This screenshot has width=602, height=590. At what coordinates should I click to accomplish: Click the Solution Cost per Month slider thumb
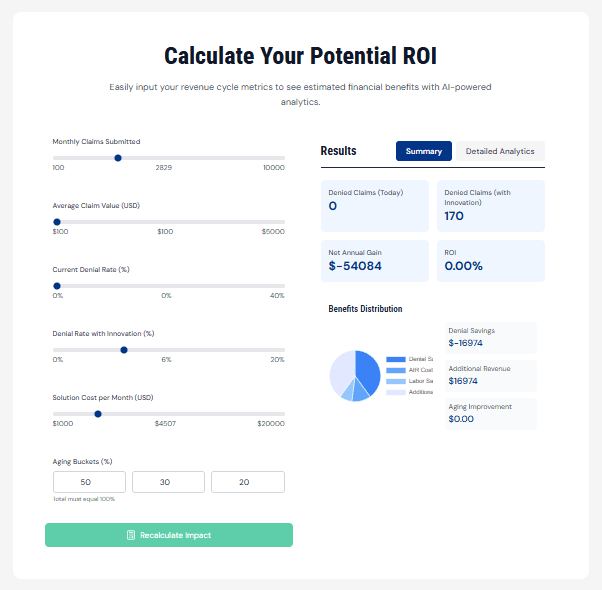click(x=97, y=414)
